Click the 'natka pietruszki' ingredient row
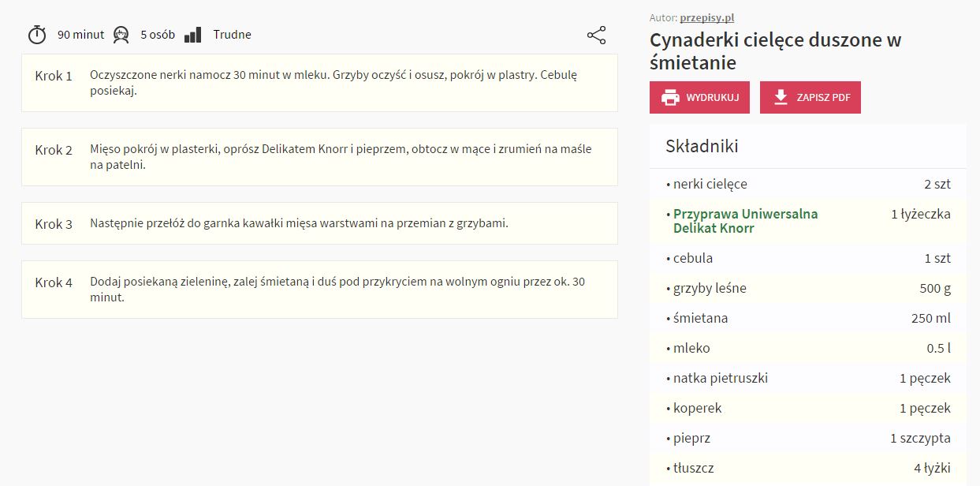The height and width of the screenshot is (486, 980). 808,378
